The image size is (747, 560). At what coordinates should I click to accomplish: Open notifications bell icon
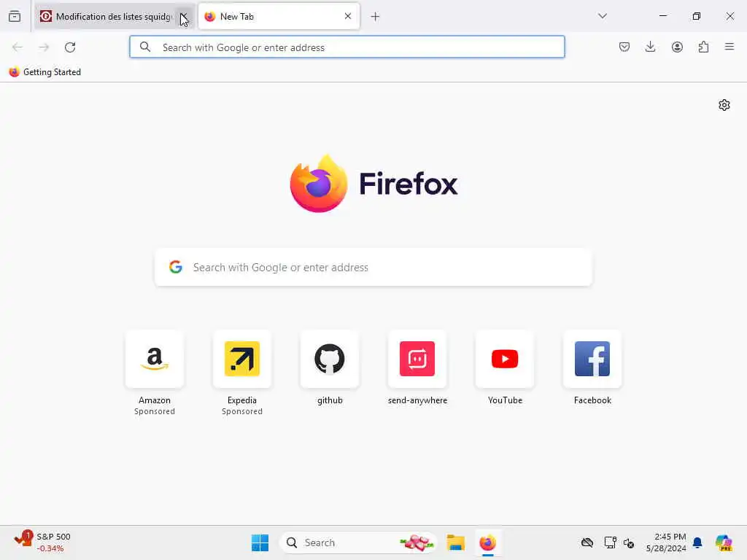tap(697, 542)
